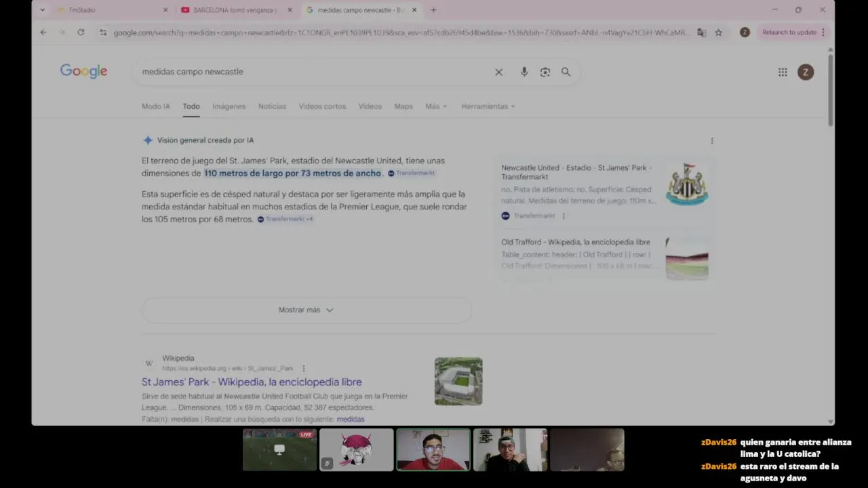
Task: Open St James' Park Wikipedia result
Action: (x=252, y=382)
